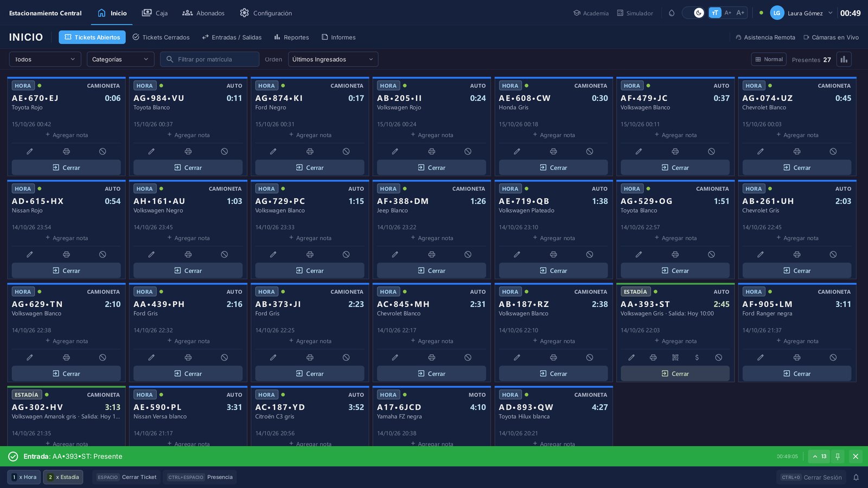Select the 'x Hora' ticket type
Screen dimensions: 868x488
[24, 477]
